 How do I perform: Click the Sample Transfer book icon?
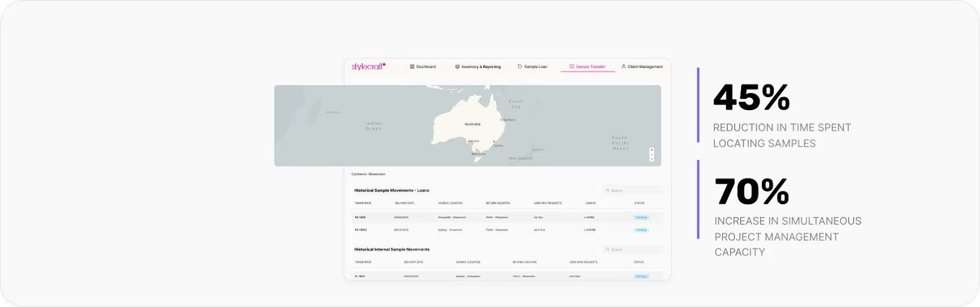pos(571,67)
